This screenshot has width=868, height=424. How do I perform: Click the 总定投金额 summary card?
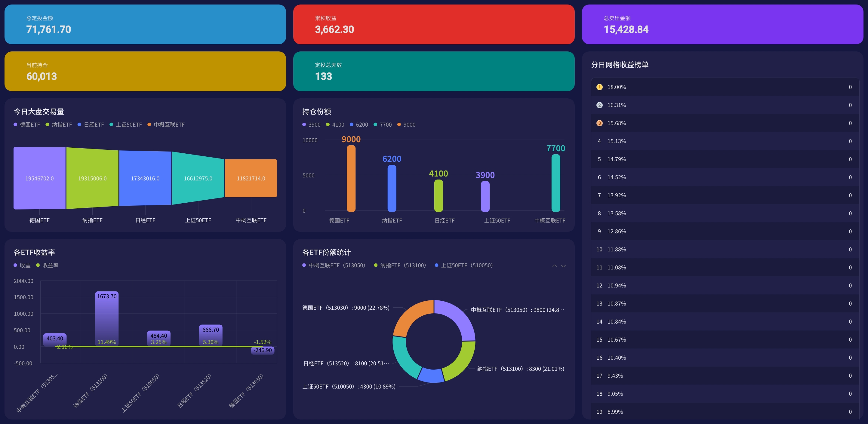pyautogui.click(x=145, y=24)
